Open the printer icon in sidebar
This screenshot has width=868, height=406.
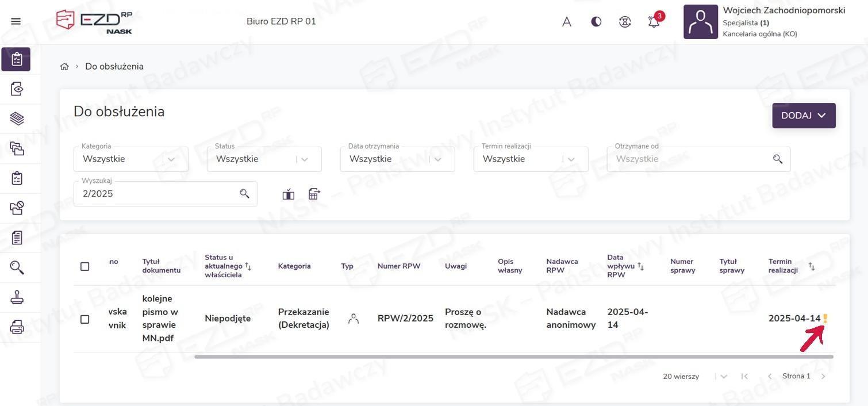pyautogui.click(x=17, y=327)
